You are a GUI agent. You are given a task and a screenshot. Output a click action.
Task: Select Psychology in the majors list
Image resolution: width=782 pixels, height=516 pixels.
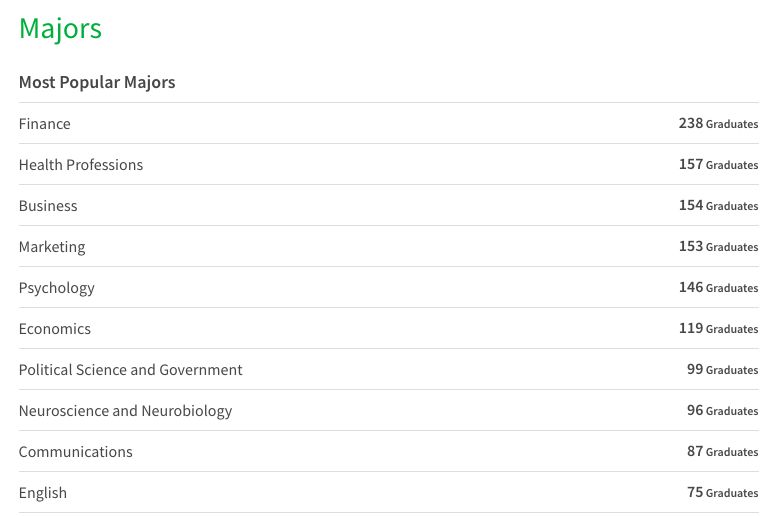pyautogui.click(x=57, y=288)
